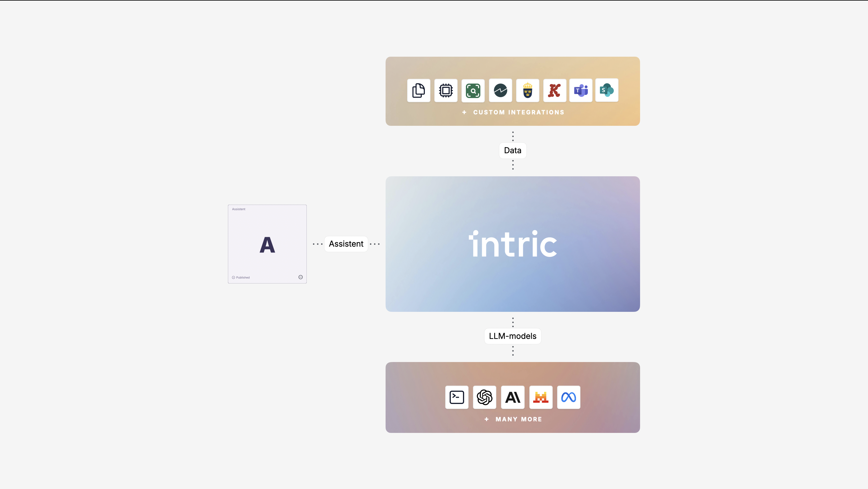Screen dimensions: 868x489
Task: Click the terminal LLM provider icon
Action: pos(456,397)
